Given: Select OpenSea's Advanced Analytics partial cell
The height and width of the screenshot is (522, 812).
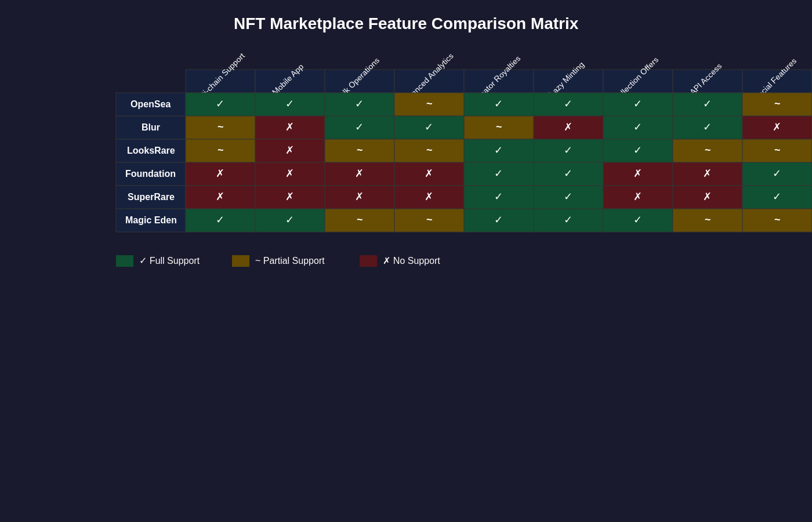Looking at the screenshot, I should point(429,104).
